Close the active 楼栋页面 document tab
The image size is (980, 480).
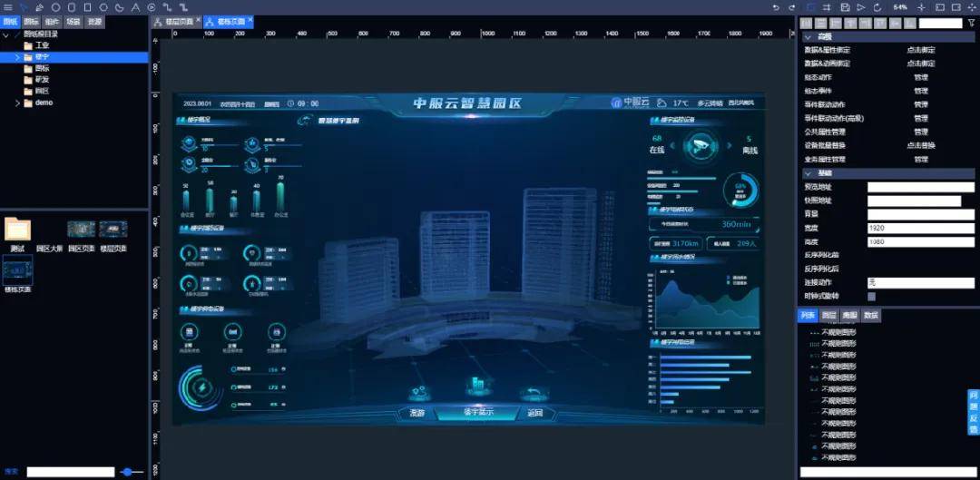(250, 20)
